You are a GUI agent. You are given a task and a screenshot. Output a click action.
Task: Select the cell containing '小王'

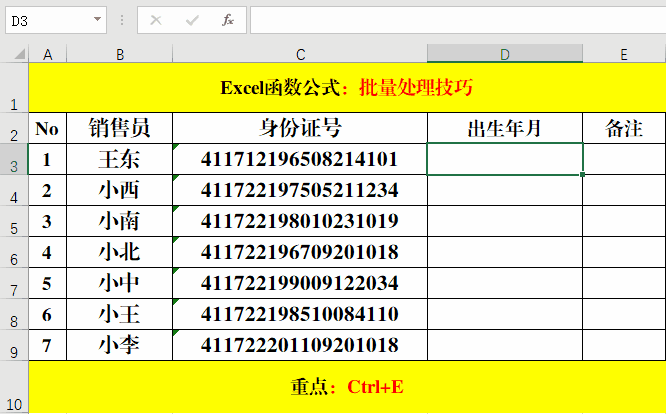point(120,314)
